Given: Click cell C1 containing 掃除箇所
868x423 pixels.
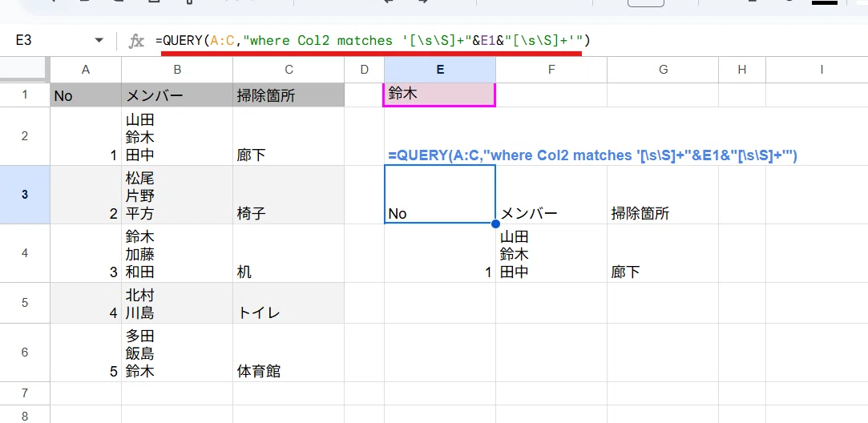Looking at the screenshot, I should click(x=289, y=95).
